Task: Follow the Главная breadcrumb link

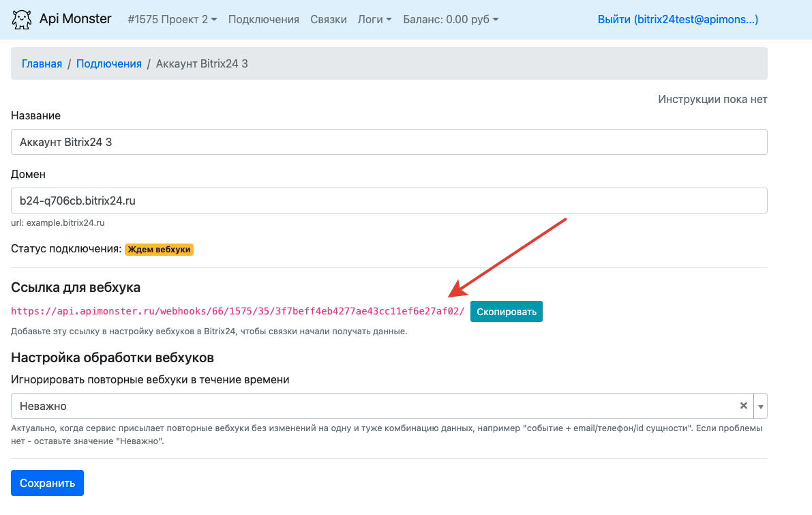Action: (x=42, y=63)
